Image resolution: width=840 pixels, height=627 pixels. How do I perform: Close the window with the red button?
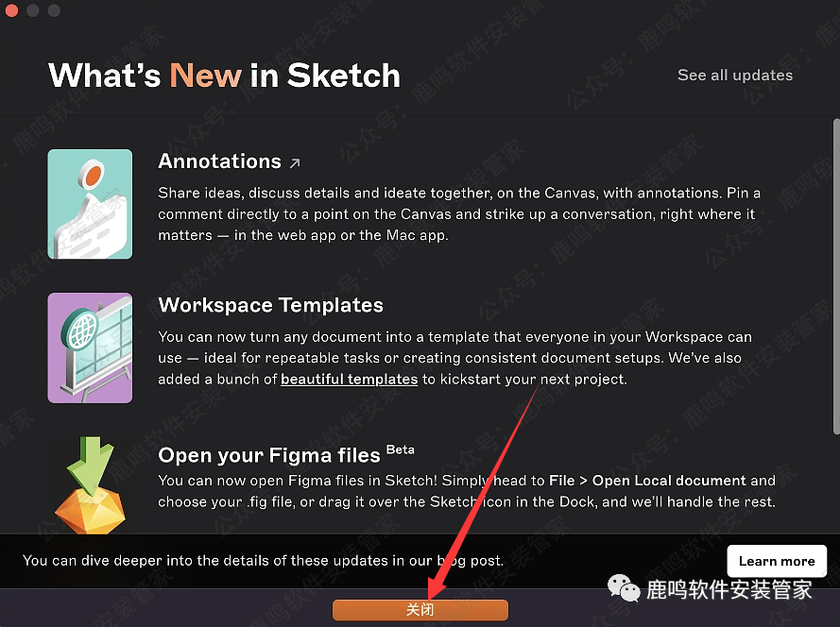tap(11, 10)
